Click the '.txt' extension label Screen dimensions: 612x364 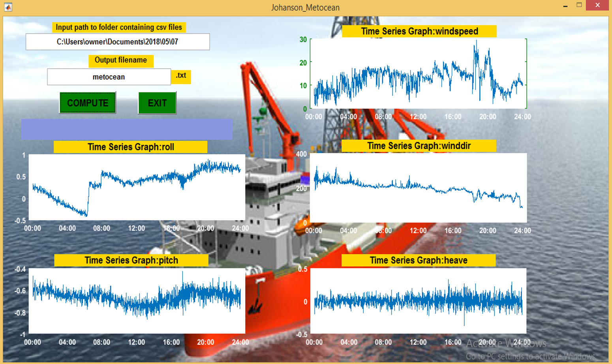click(181, 76)
